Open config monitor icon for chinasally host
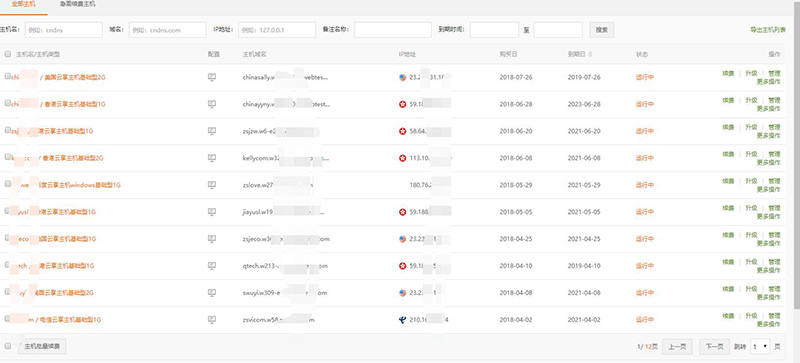The image size is (800, 363). click(x=212, y=77)
